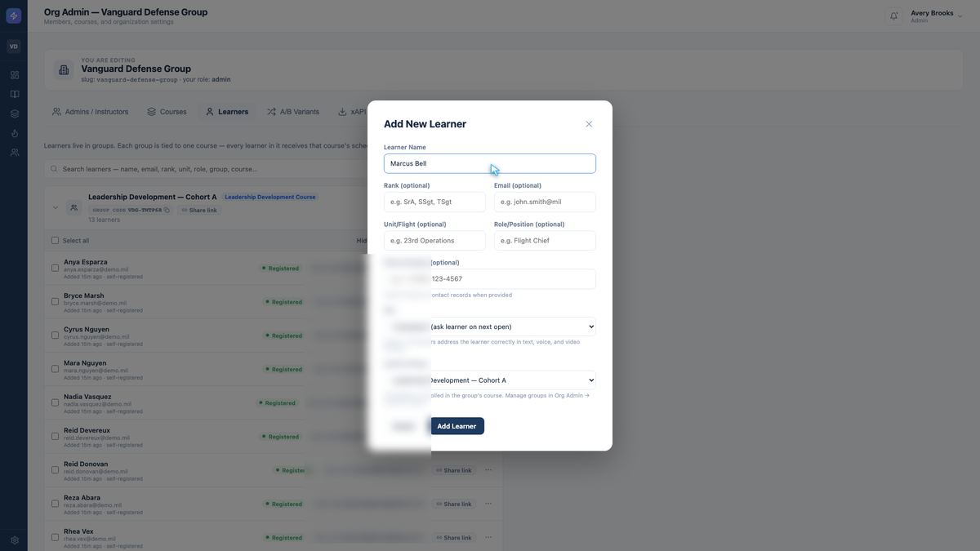This screenshot has width=980, height=551.
Task: Open the more options menu for Rhea Vex
Action: (488, 537)
